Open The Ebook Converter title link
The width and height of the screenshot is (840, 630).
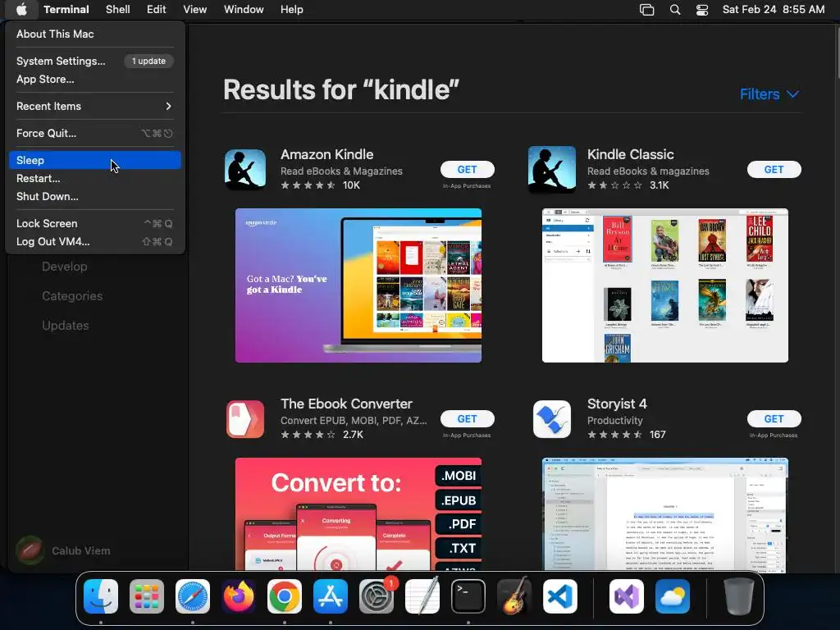(347, 404)
